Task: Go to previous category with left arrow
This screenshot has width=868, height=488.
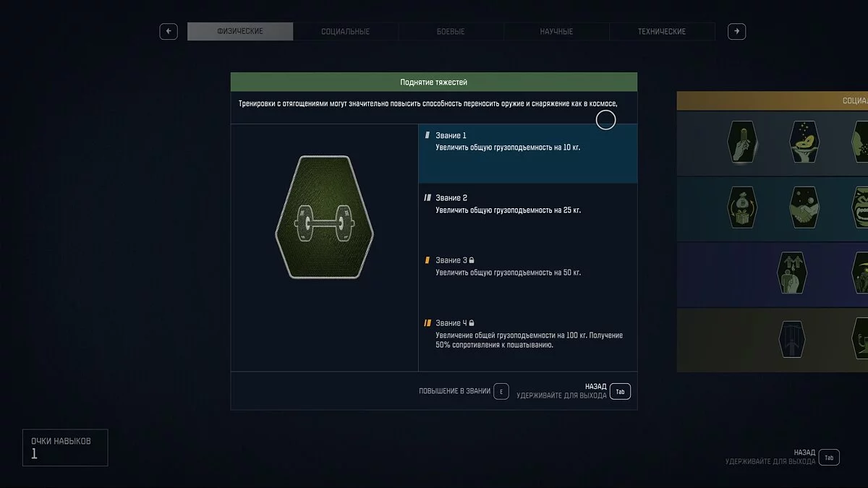Action: [169, 31]
